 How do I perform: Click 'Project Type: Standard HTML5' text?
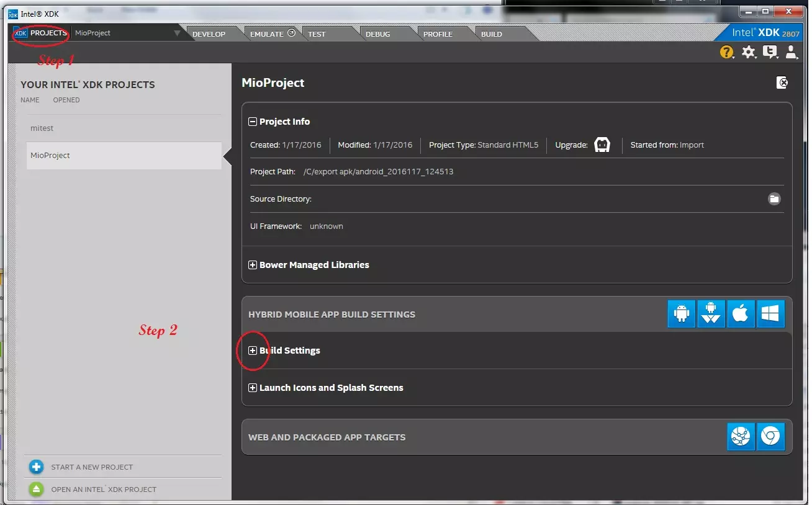[484, 145]
